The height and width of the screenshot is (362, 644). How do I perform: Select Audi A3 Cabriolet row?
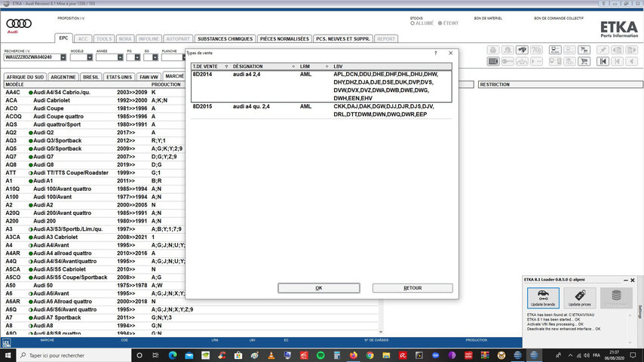point(56,237)
